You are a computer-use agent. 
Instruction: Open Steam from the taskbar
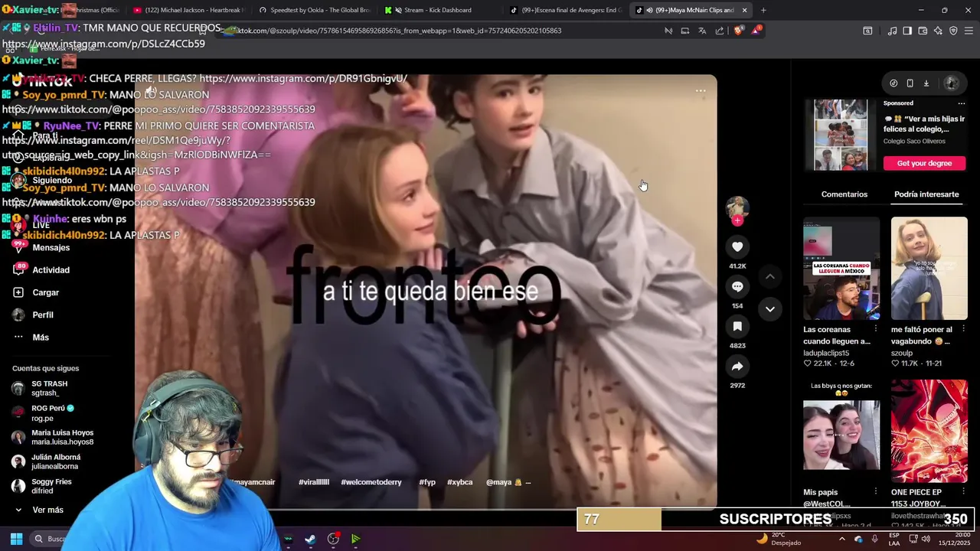click(310, 539)
